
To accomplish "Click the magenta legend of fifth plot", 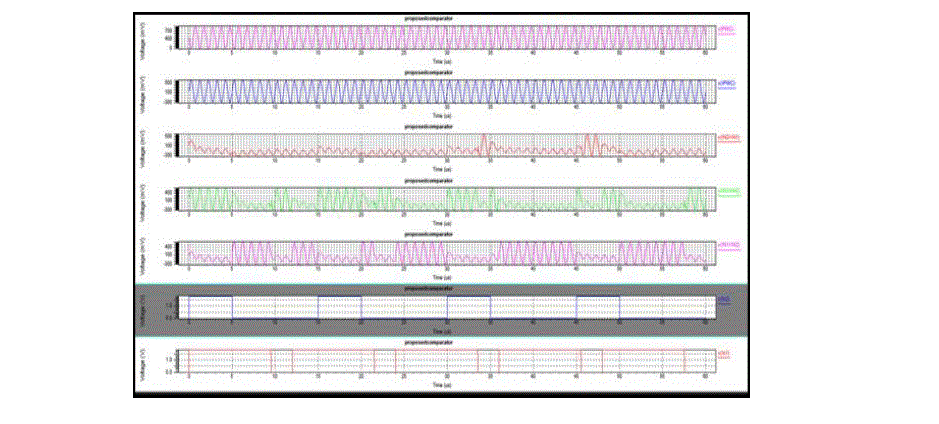I will click(x=727, y=246).
